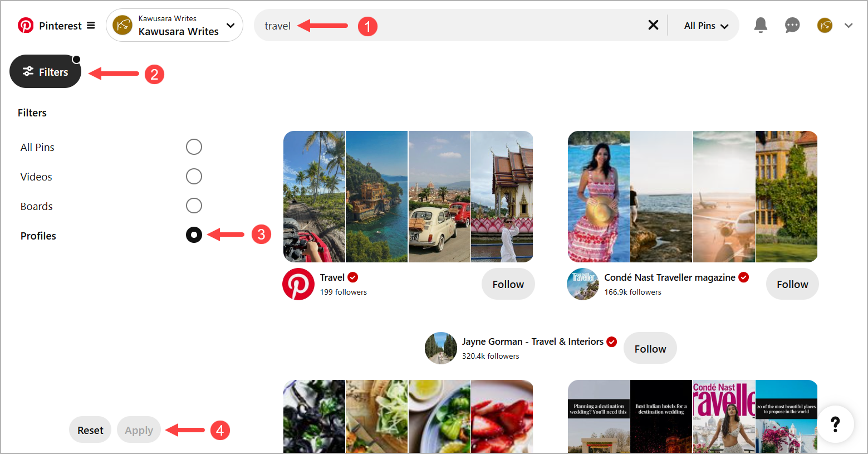Click the verified badge next to Travel
Screen dimensions: 868x454
[x=353, y=277]
